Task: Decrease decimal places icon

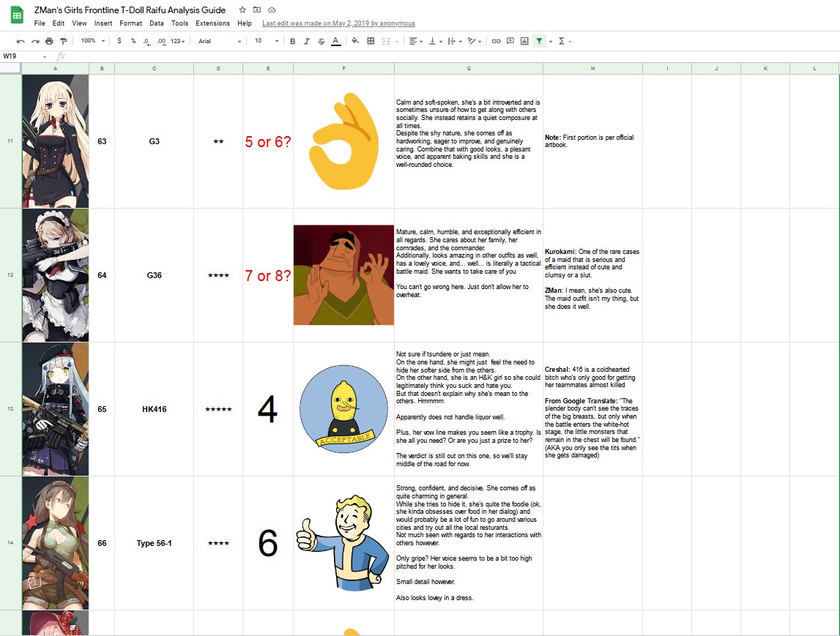Action: click(146, 41)
